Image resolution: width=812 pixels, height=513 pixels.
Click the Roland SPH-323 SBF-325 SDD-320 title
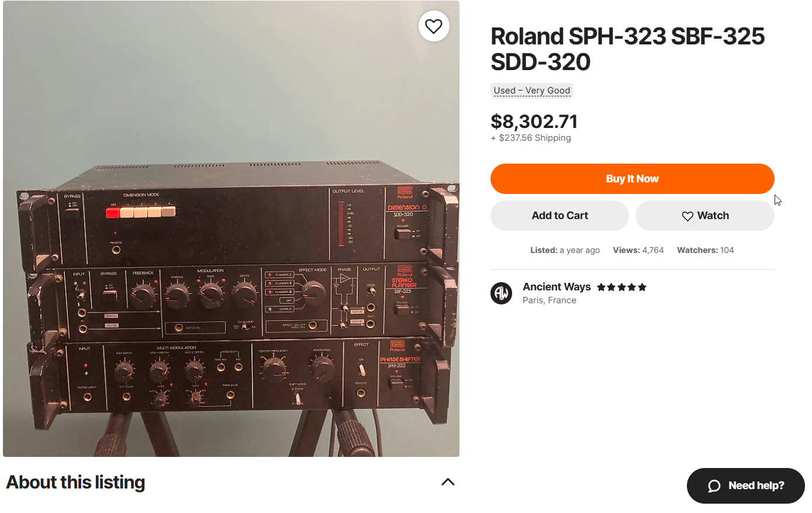(628, 49)
